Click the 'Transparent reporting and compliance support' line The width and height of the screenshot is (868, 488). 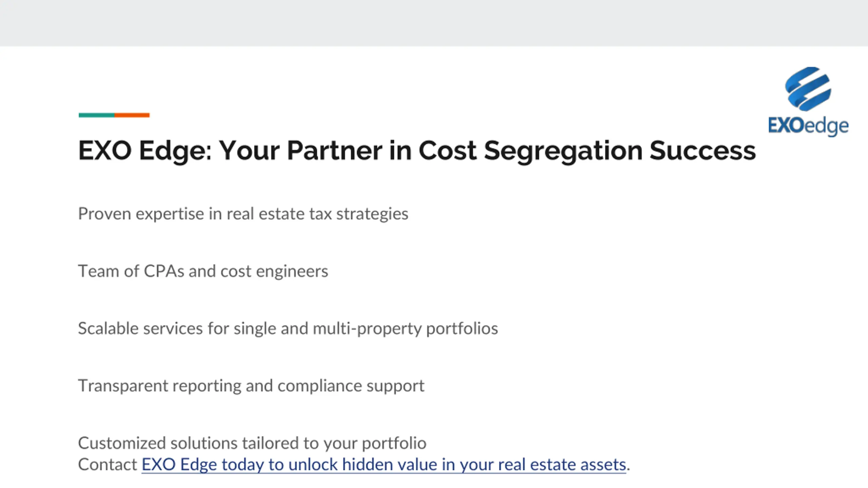coord(251,386)
